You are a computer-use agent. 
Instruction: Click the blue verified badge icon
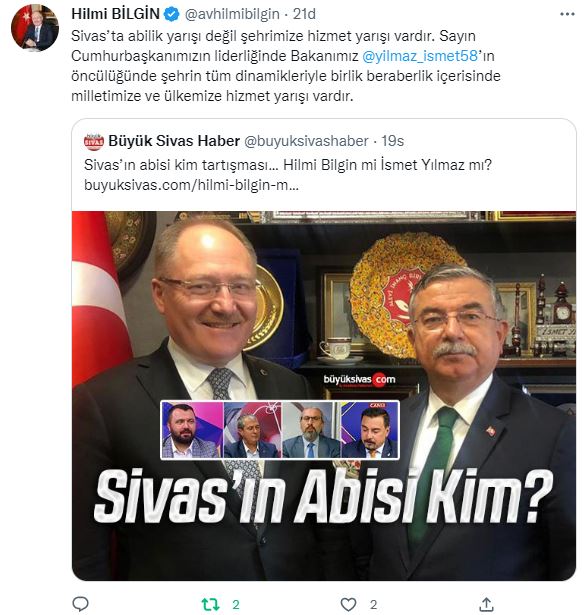point(171,15)
